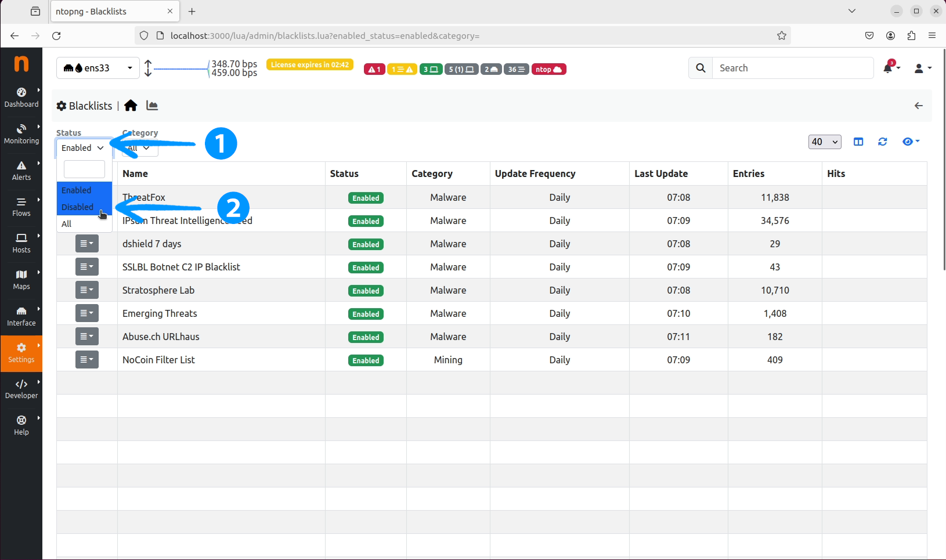Toggle the eye visibility dropdown
Viewport: 946px width, 560px height.
pyautogui.click(x=911, y=142)
